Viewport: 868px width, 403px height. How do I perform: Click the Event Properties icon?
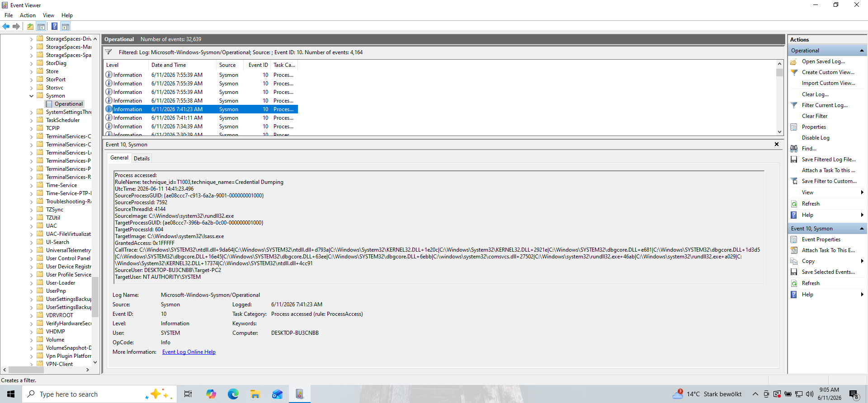(794, 239)
